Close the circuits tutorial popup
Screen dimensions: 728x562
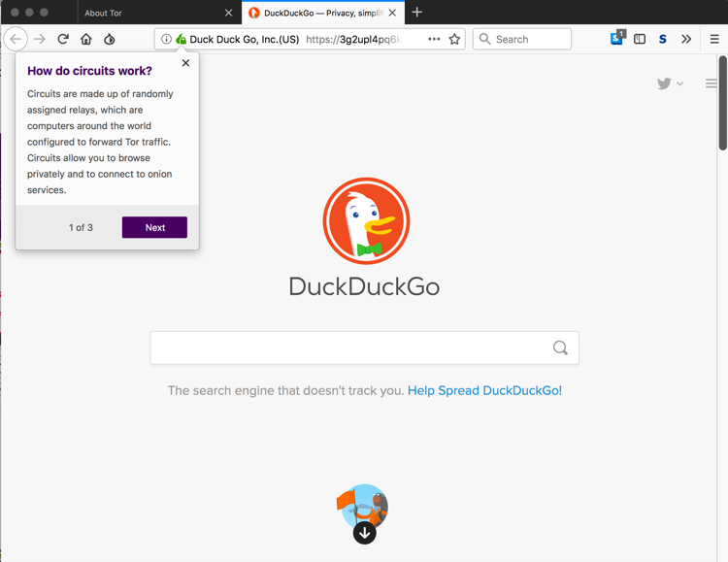click(x=185, y=63)
